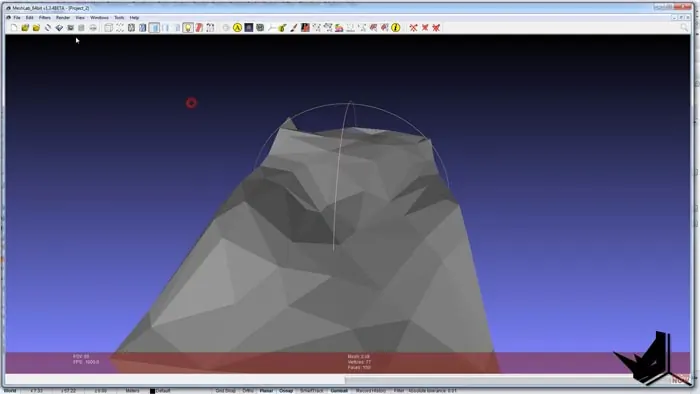
Task: Open the Filters menu
Action: 45,17
